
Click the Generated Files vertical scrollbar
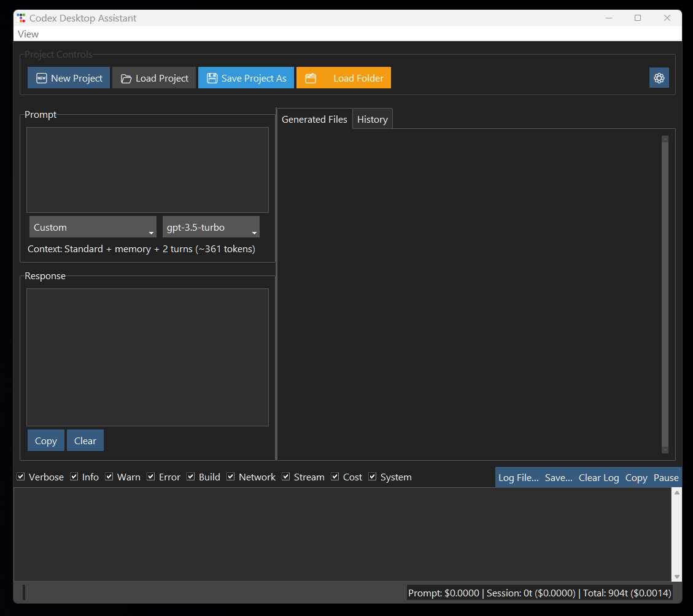coord(665,293)
